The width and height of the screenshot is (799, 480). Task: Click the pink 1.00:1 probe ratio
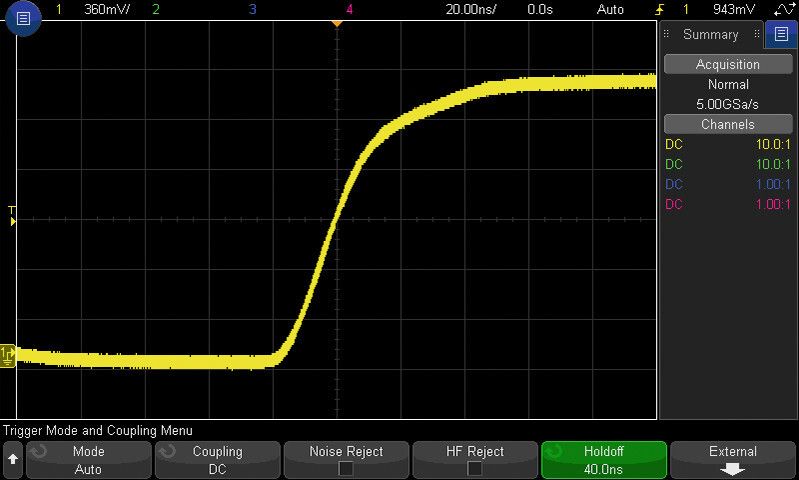click(x=773, y=204)
